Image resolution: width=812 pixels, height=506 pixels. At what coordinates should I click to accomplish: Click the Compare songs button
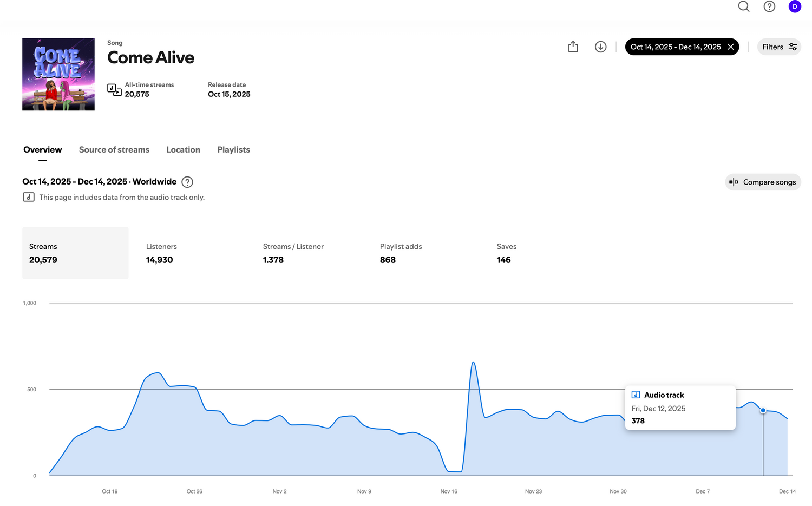[x=763, y=182]
